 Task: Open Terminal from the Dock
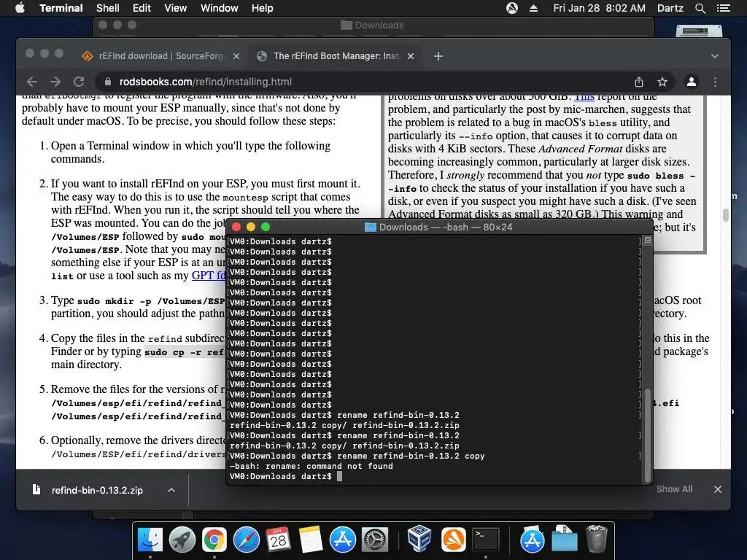tap(485, 540)
